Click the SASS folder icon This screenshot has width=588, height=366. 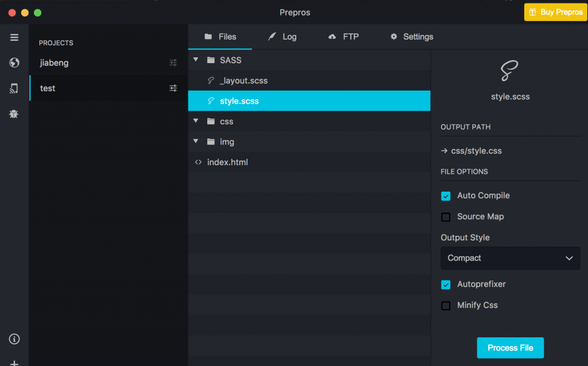tap(211, 60)
